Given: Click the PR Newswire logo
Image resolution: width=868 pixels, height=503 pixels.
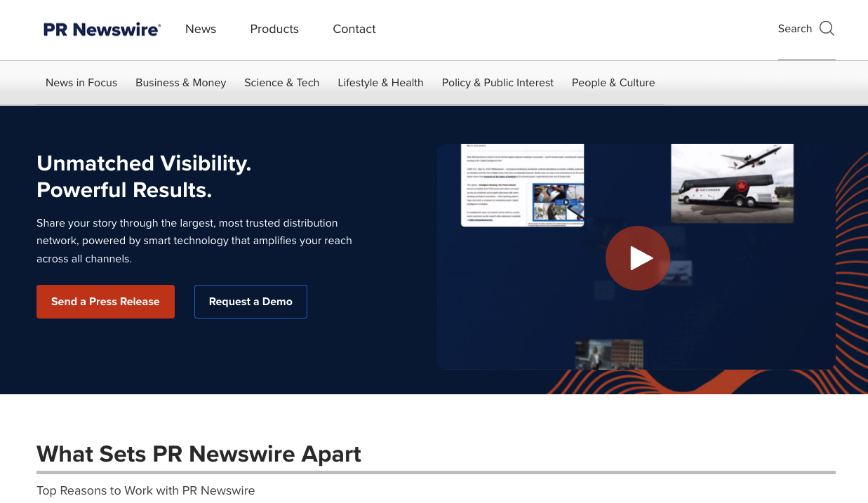Looking at the screenshot, I should [101, 29].
